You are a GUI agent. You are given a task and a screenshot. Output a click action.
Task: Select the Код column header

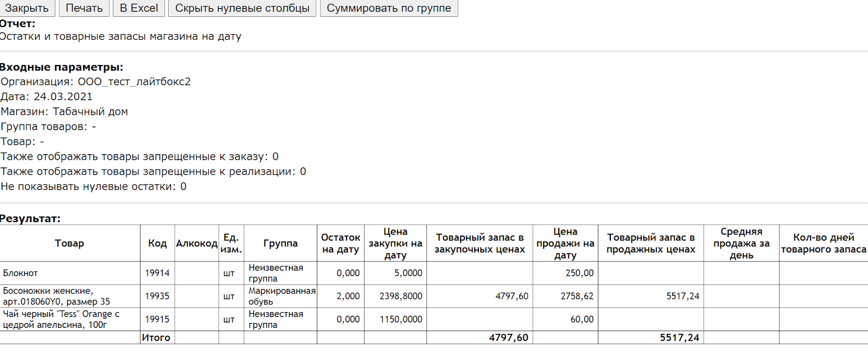tap(157, 243)
